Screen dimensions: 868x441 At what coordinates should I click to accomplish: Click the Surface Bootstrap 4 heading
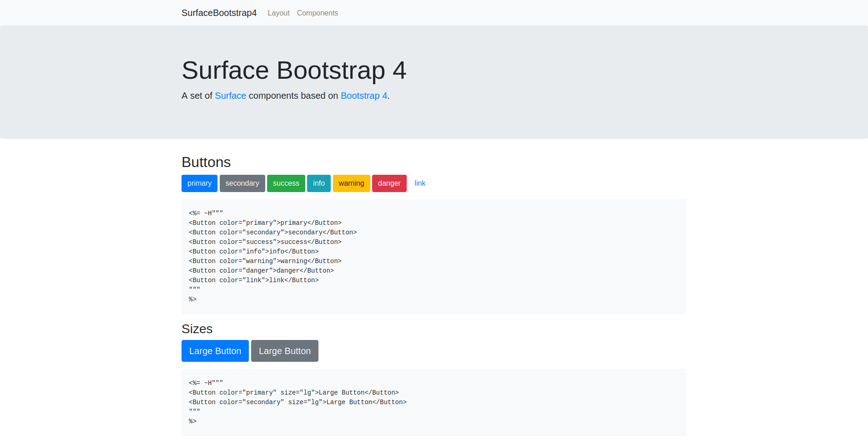(294, 70)
